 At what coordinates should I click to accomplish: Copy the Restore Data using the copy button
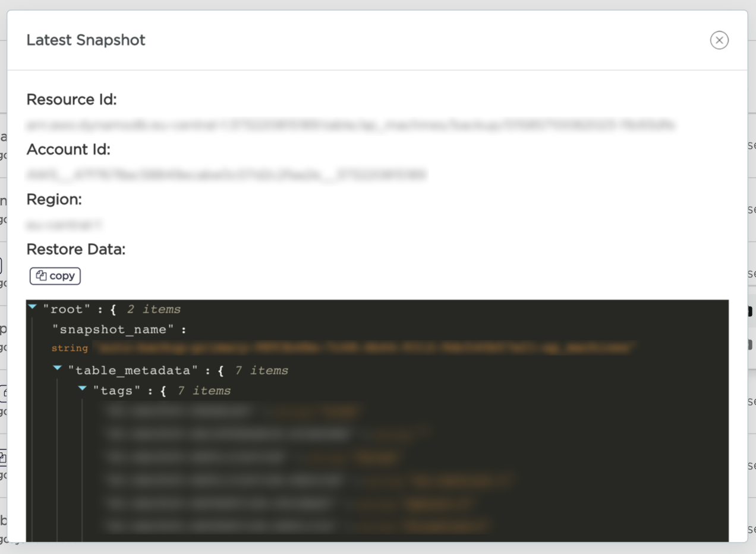pos(55,276)
